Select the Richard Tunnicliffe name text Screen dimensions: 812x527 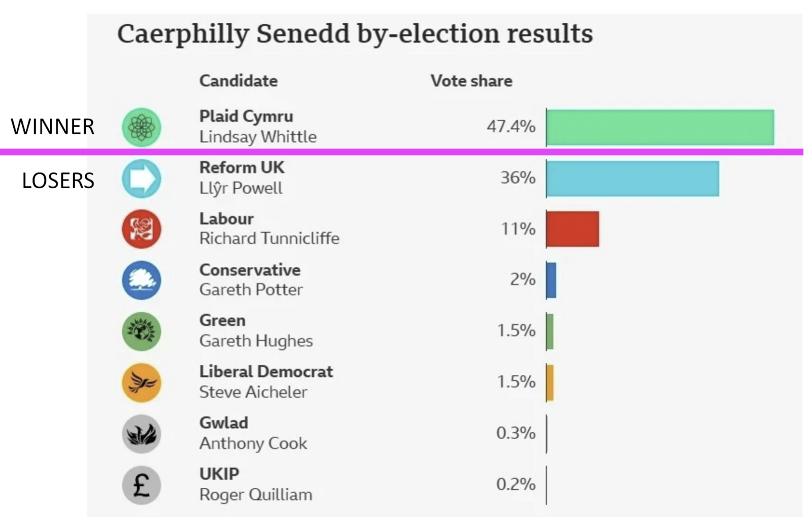[269, 238]
